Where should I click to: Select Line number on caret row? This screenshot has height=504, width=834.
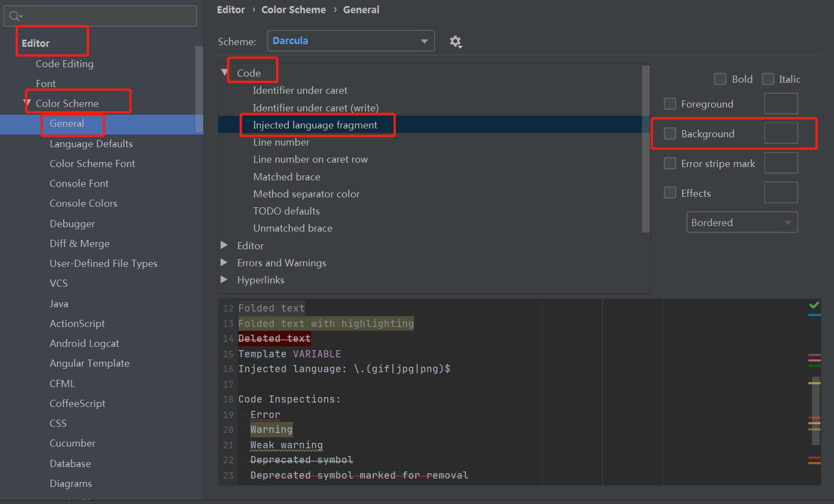tap(311, 159)
